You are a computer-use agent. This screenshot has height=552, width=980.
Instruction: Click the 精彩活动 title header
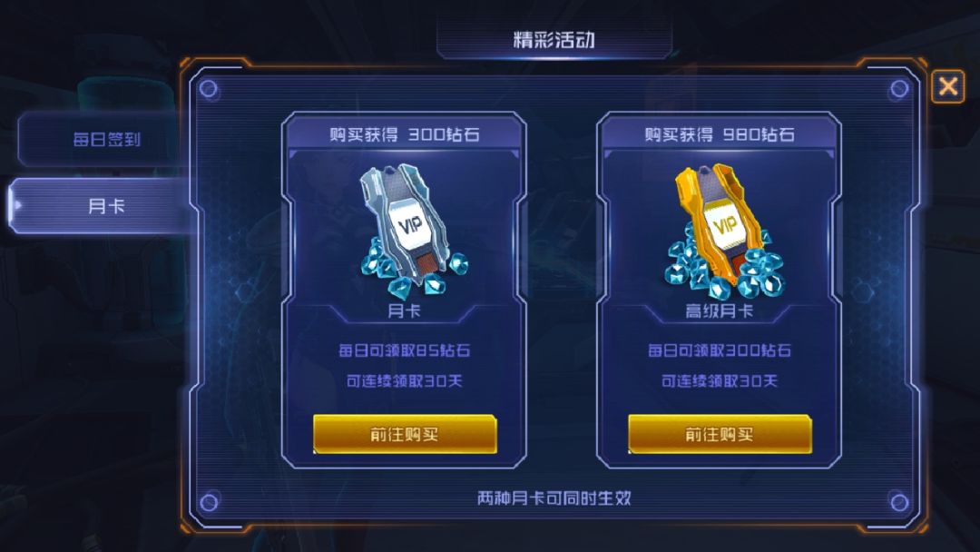[x=554, y=39]
